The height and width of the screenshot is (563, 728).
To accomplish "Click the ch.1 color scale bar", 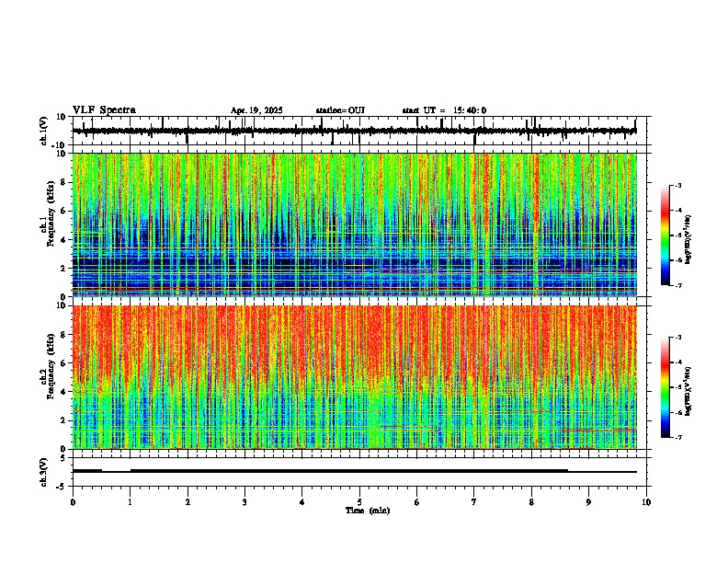I will [x=665, y=236].
